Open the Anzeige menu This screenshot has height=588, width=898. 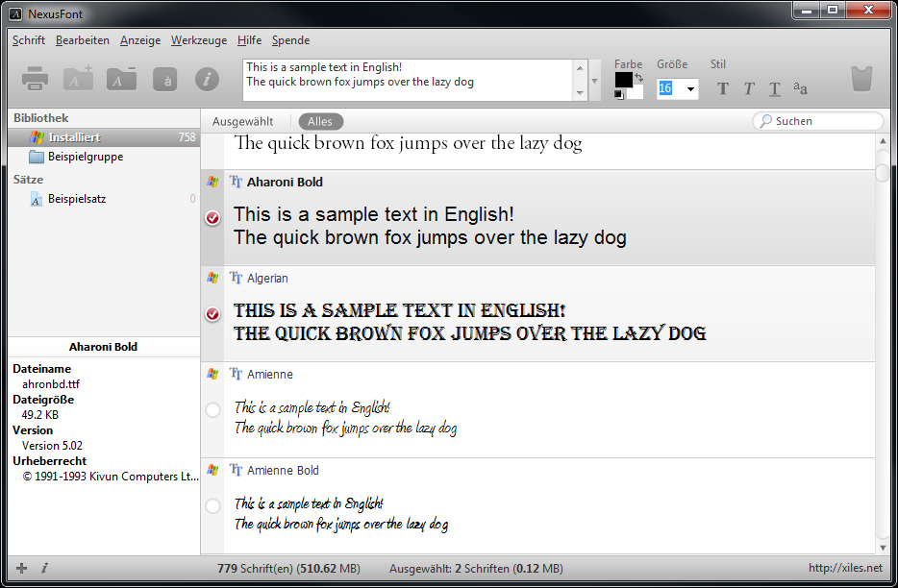click(140, 40)
